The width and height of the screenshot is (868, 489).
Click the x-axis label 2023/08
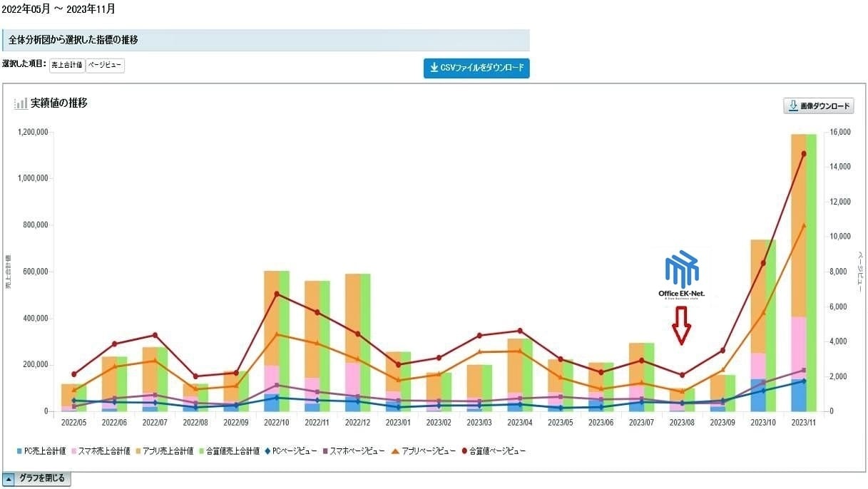pyautogui.click(x=683, y=423)
